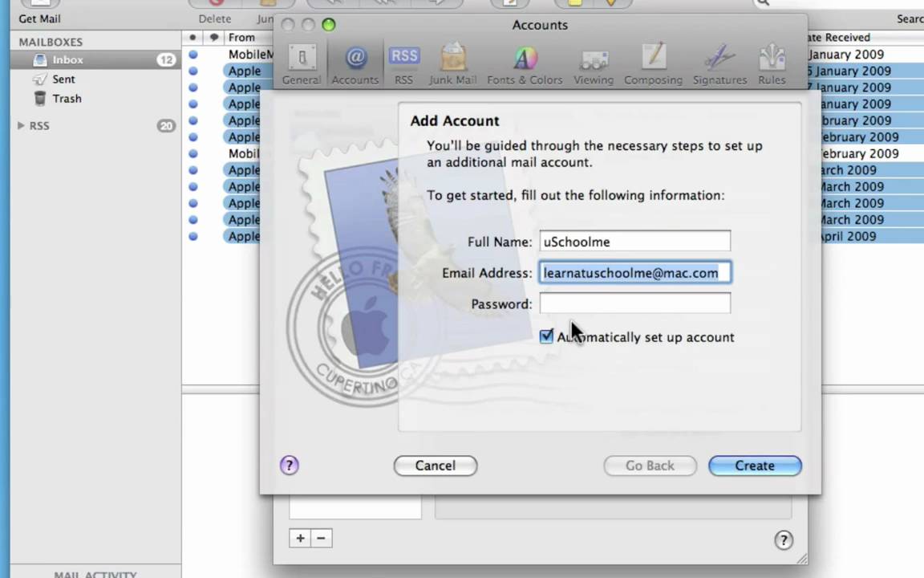Click the Cancel button
This screenshot has width=924, height=578.
pos(435,466)
